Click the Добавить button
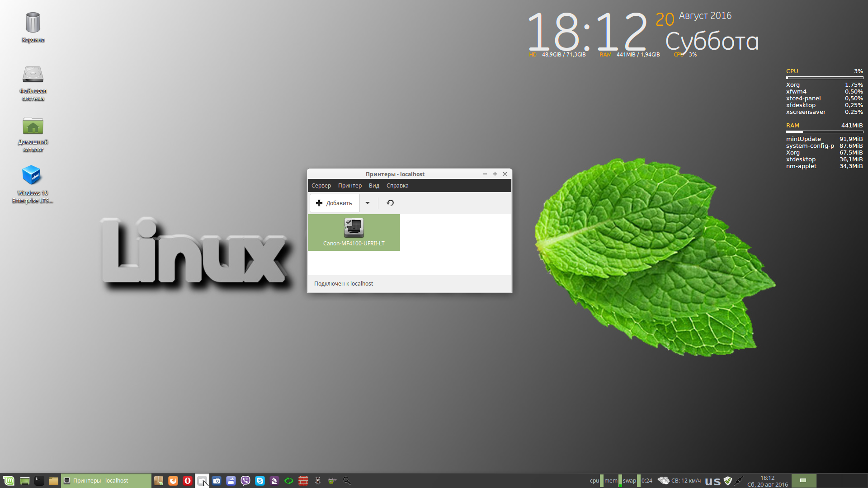This screenshot has width=868, height=488. click(x=335, y=203)
